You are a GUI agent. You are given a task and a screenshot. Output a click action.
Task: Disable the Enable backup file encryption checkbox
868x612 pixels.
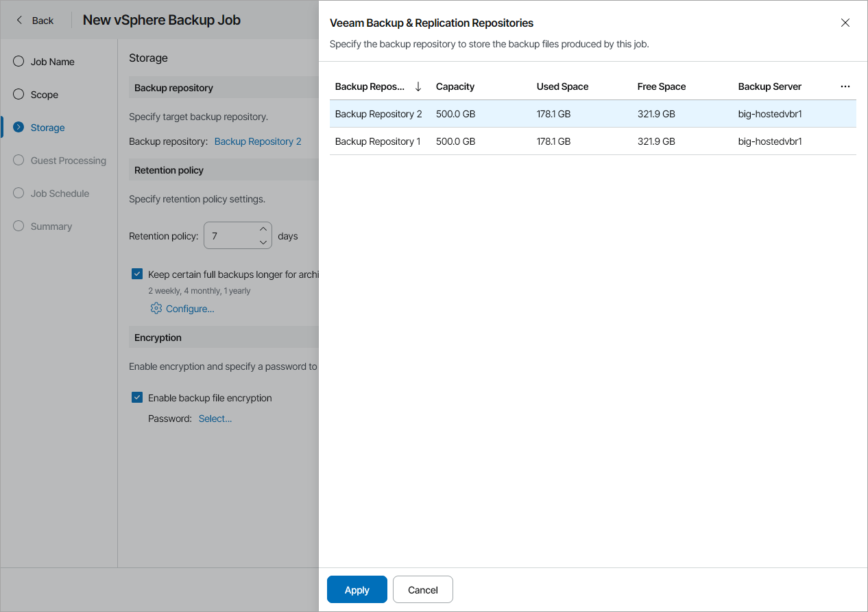[x=136, y=397]
